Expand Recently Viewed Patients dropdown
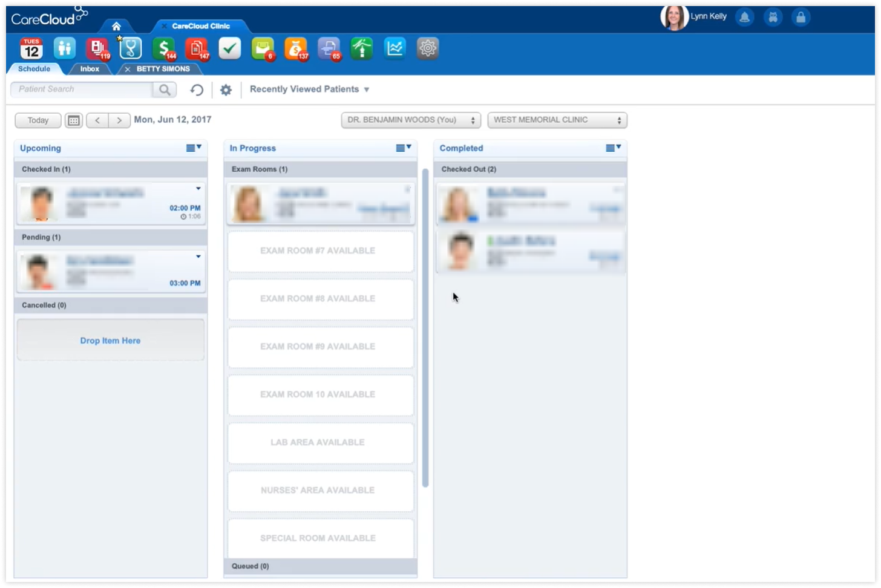Screen dimensions: 881x588 pos(309,89)
